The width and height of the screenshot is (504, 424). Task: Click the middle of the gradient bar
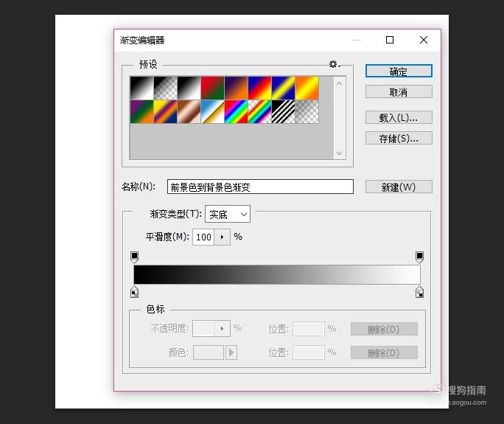[x=277, y=274]
